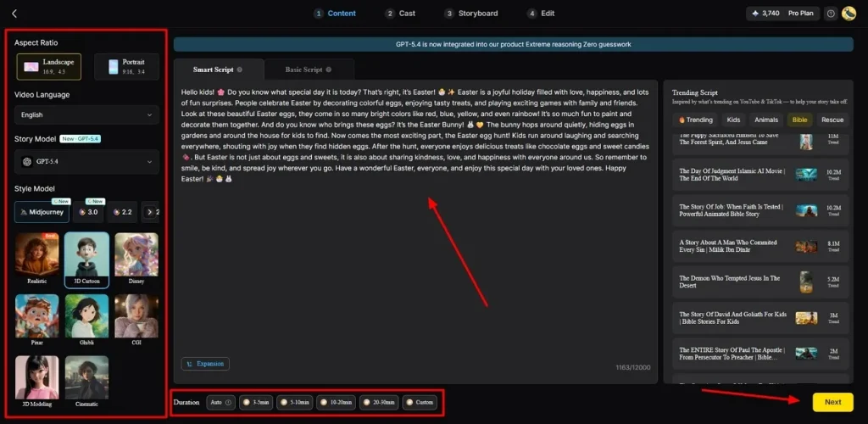Select the Midjourney style model
The height and width of the screenshot is (424, 868).
point(42,211)
